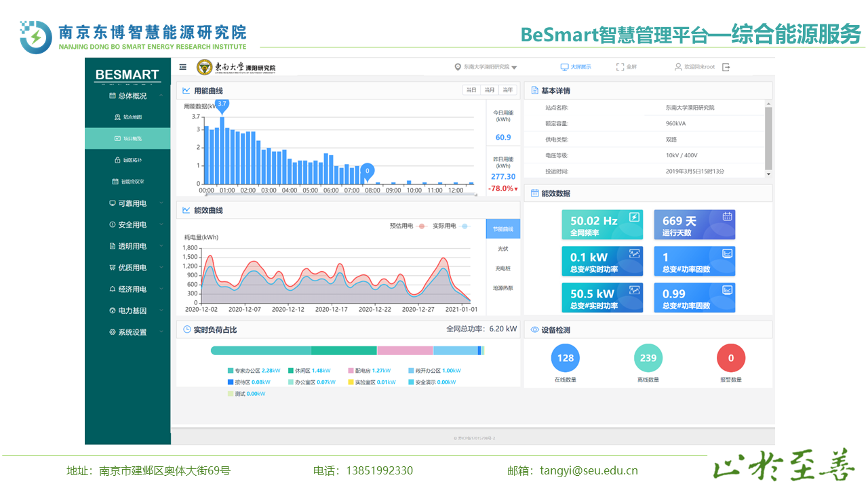
Task: Click the location pin icon in header
Action: click(x=458, y=67)
